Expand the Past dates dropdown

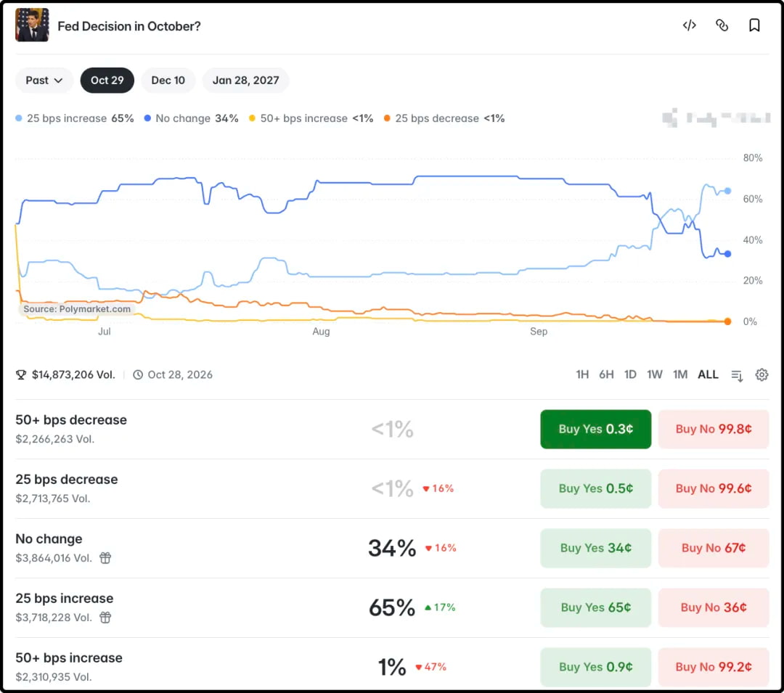44,81
